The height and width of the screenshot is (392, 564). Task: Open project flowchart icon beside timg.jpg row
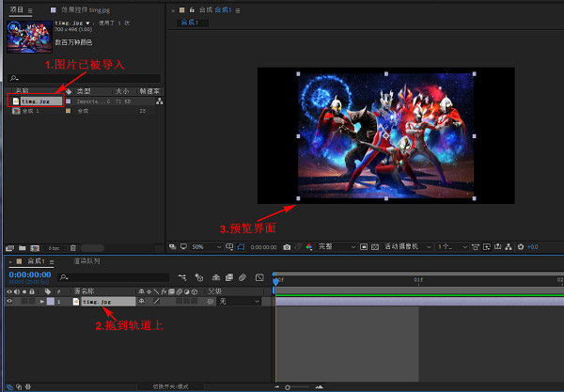(160, 102)
